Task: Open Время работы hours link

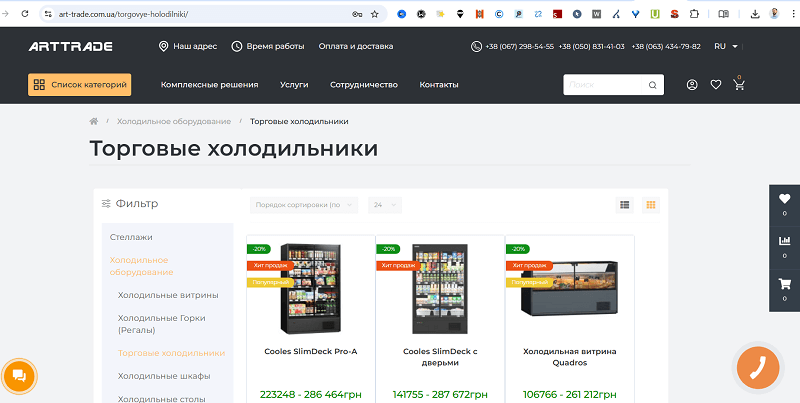Action: pyautogui.click(x=268, y=46)
